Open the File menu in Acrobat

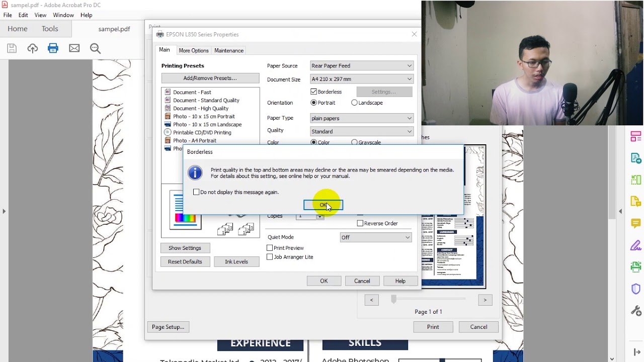point(8,15)
